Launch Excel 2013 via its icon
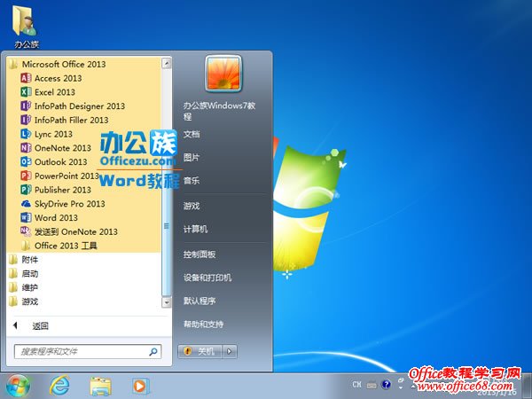Viewport: 532px width, 399px height. point(26,92)
